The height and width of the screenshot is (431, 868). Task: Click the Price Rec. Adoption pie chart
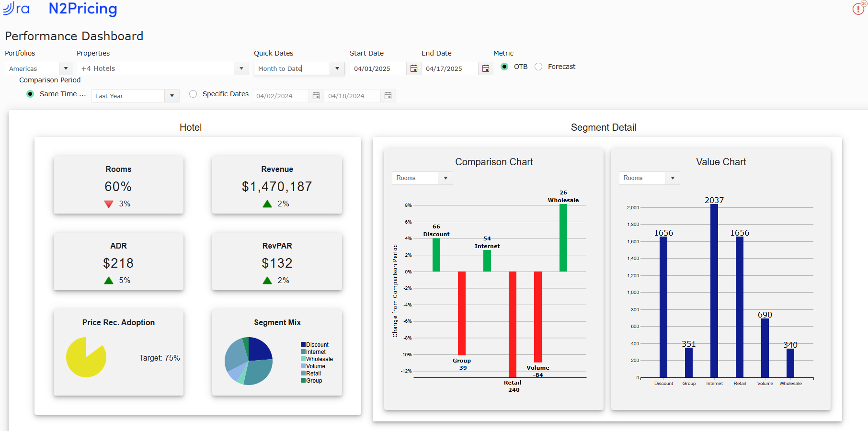[x=86, y=357]
